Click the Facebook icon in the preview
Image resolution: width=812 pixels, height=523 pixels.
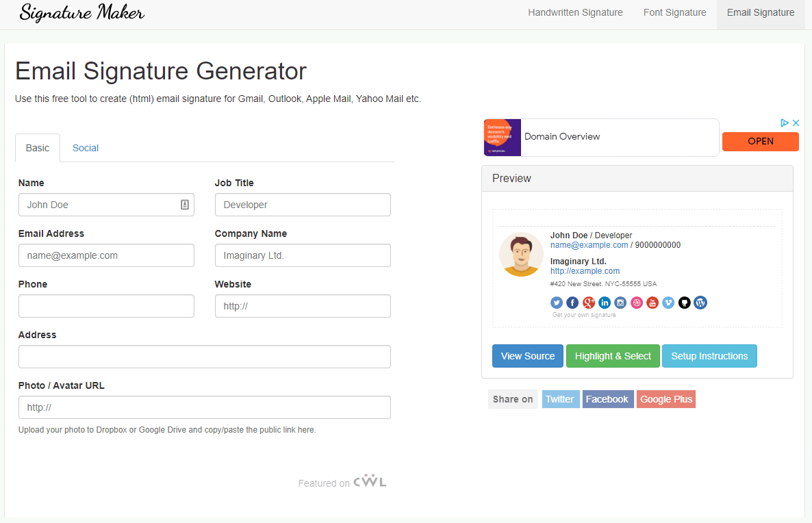coord(572,302)
